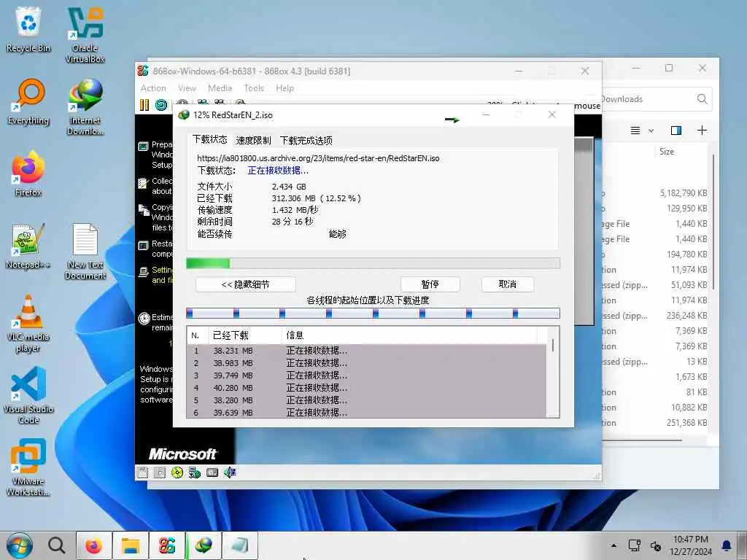The image size is (747, 560).
Task: Open the notepad-like app on the taskbar
Action: (239, 545)
